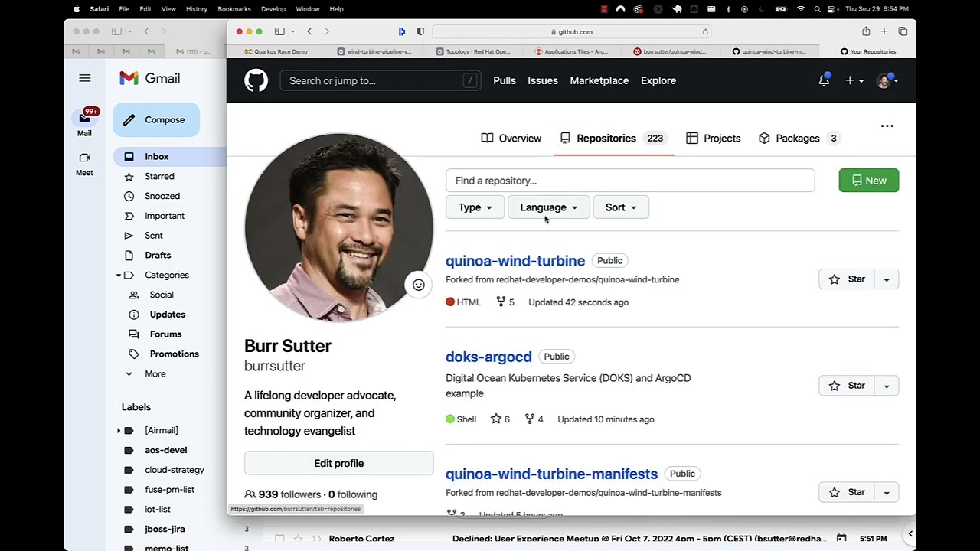Go to Pulls in GitHub header
Viewport: 980px width, 551px height.
(x=505, y=80)
